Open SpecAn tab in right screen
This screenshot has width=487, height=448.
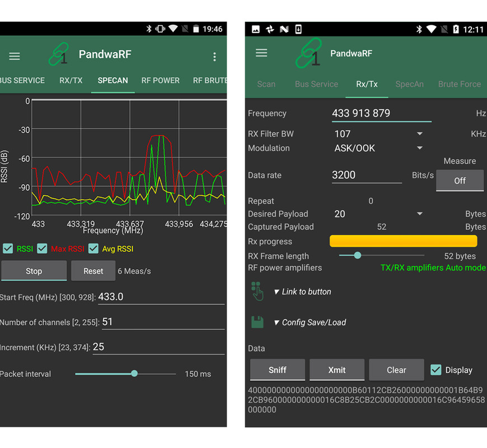(x=409, y=84)
